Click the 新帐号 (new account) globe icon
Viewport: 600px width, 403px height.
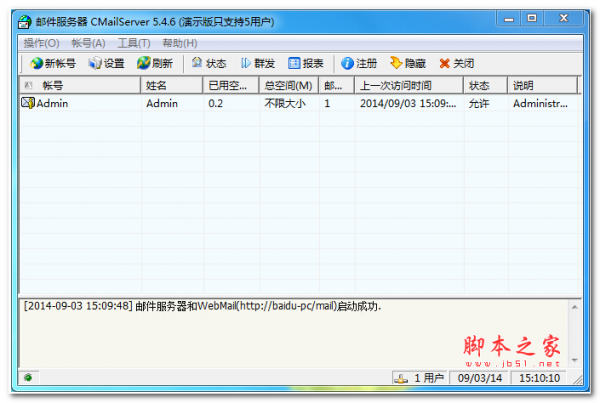pyautogui.click(x=36, y=63)
